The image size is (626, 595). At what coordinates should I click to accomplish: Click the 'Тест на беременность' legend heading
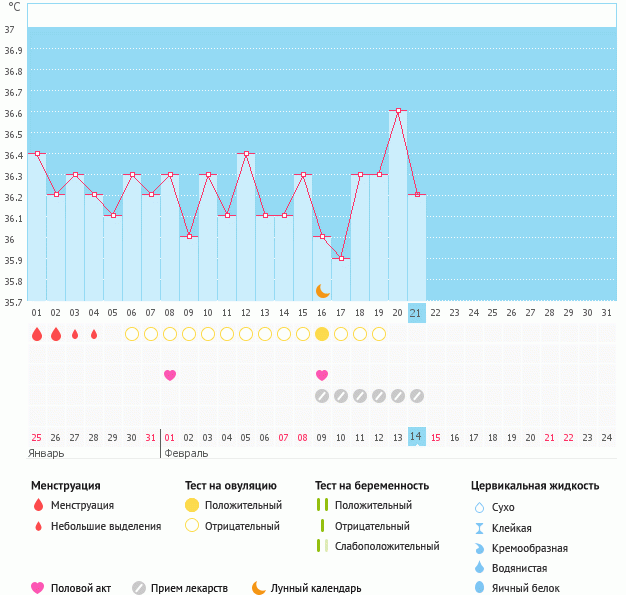click(372, 486)
